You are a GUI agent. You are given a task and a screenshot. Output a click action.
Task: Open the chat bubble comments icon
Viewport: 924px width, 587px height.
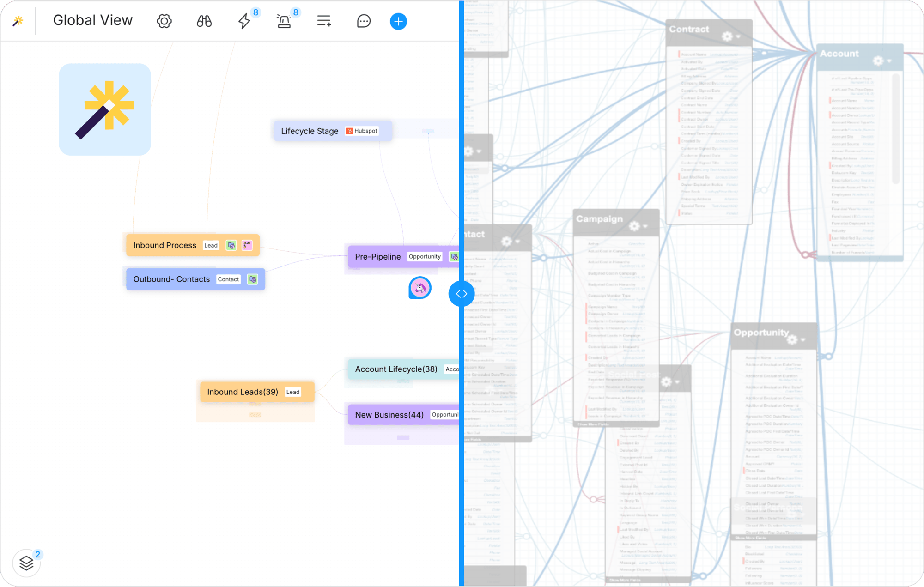(x=364, y=21)
